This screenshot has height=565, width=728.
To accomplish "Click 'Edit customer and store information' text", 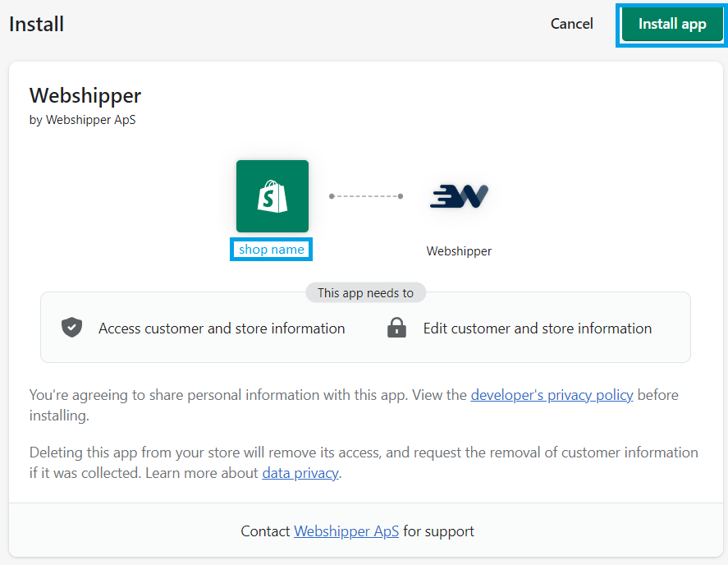I will coord(538,328).
